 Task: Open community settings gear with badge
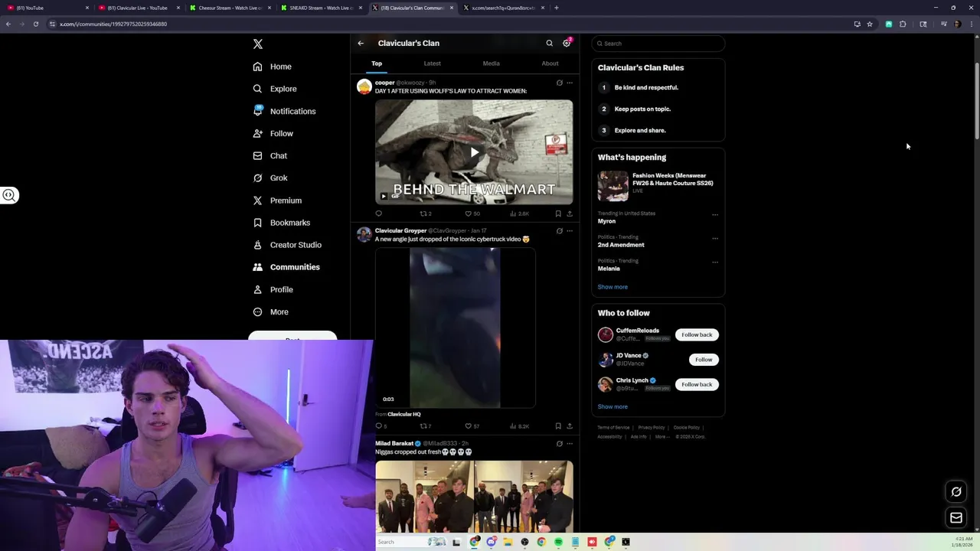pos(567,43)
